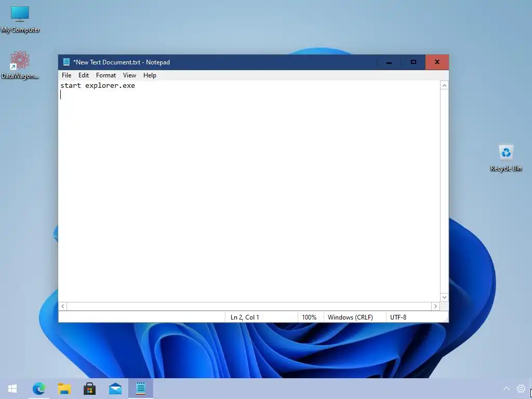Open File Explorer from the taskbar
Image resolution: width=532 pixels, height=399 pixels.
pyautogui.click(x=64, y=389)
